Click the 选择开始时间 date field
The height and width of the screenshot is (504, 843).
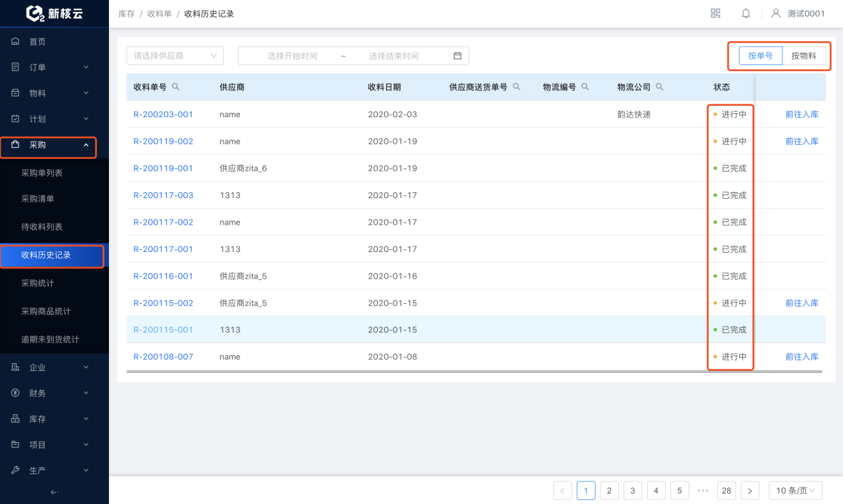[x=292, y=56]
